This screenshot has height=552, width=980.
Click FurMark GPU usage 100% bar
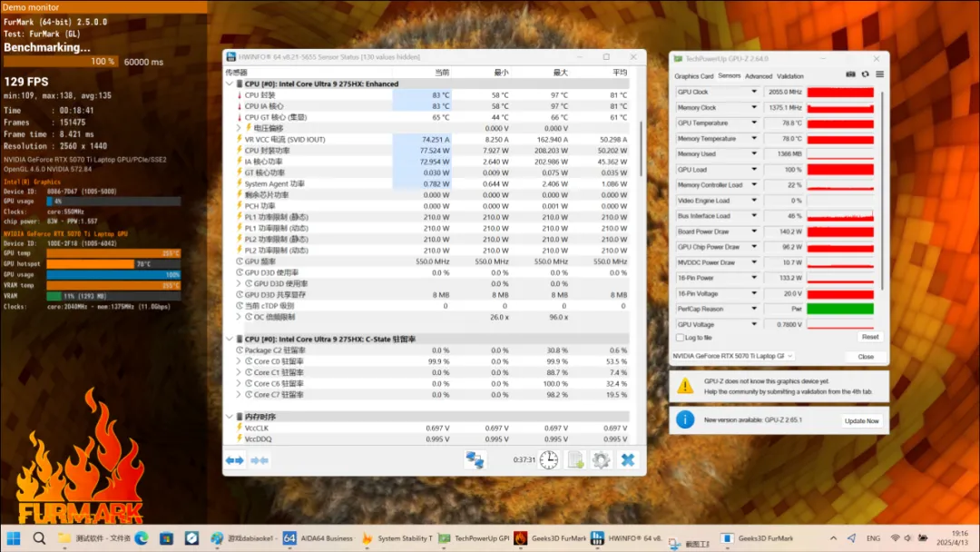click(x=113, y=274)
